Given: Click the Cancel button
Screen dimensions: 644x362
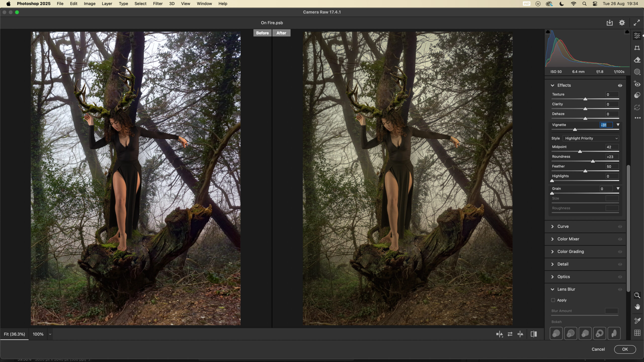Looking at the screenshot, I should [598, 349].
